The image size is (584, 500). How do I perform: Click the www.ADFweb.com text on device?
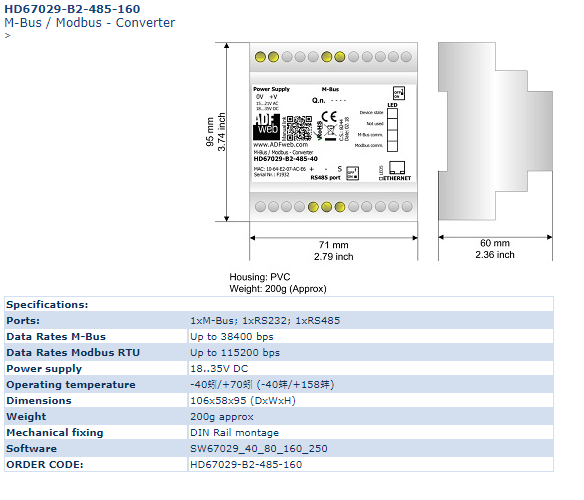(280, 145)
